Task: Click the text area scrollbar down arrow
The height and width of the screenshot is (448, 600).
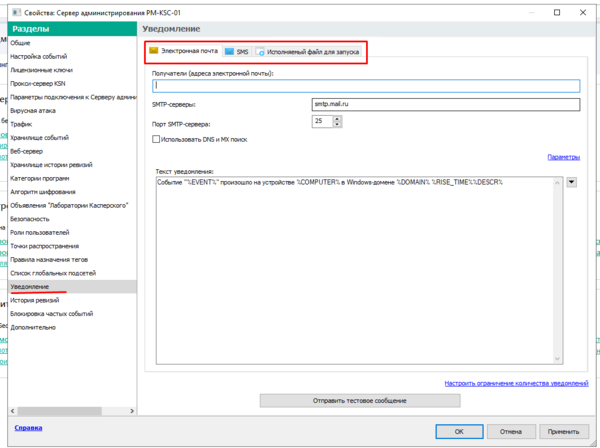Action: [557, 359]
